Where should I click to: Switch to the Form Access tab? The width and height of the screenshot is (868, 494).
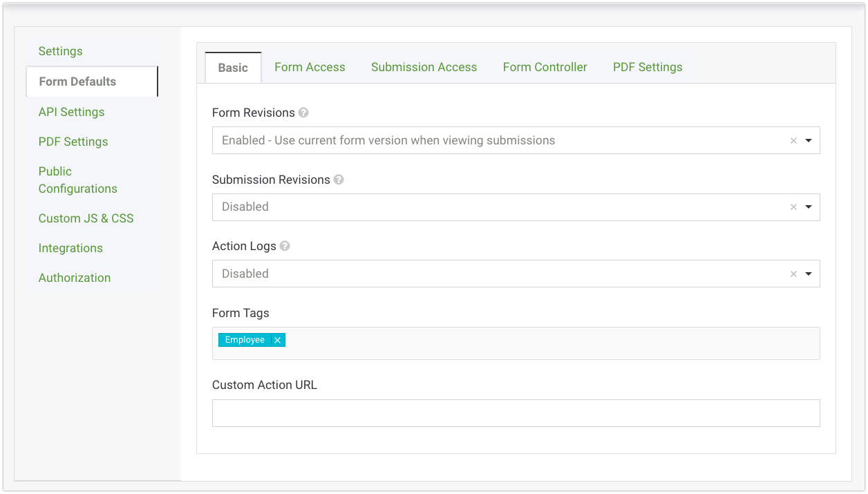tap(310, 67)
